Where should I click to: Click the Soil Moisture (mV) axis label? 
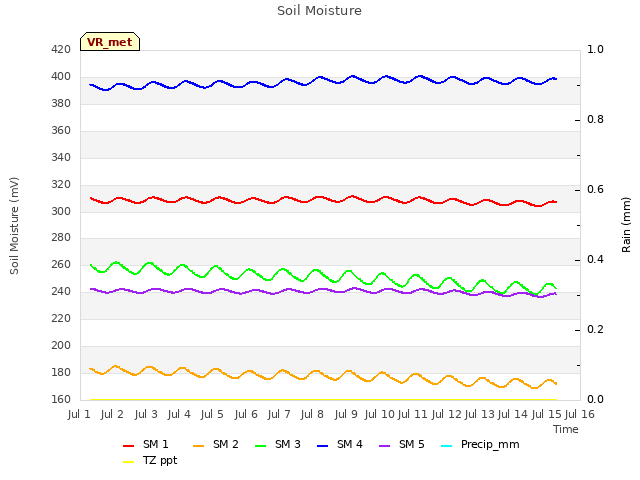coord(14,226)
